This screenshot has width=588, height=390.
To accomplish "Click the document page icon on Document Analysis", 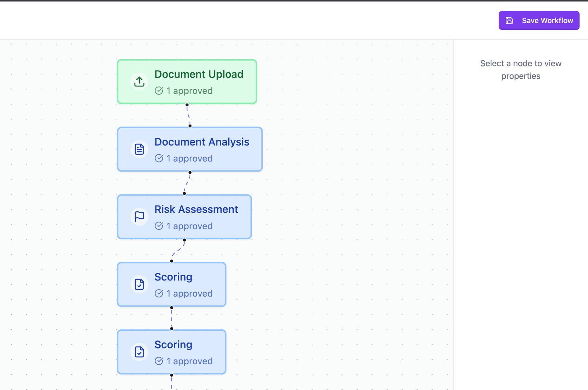I will coord(139,149).
